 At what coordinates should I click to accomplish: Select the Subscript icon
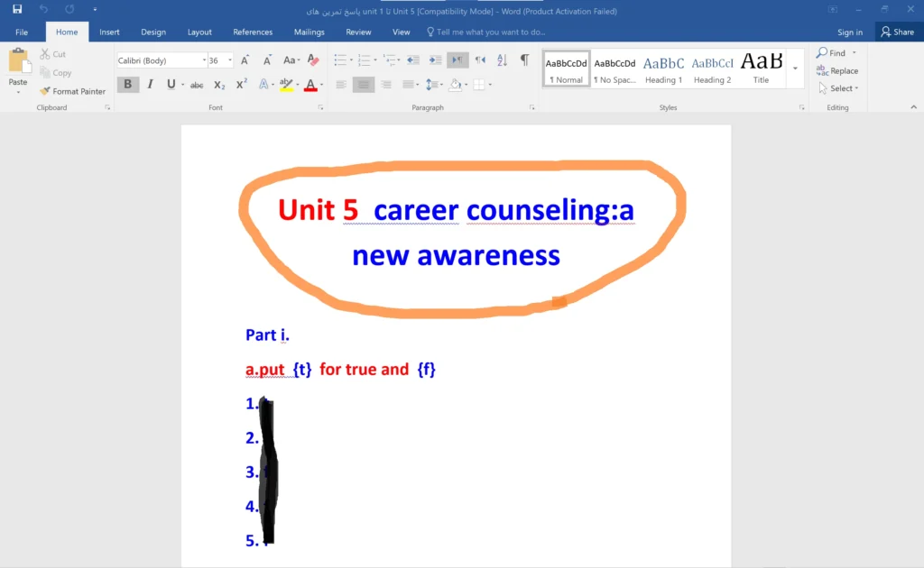[218, 84]
